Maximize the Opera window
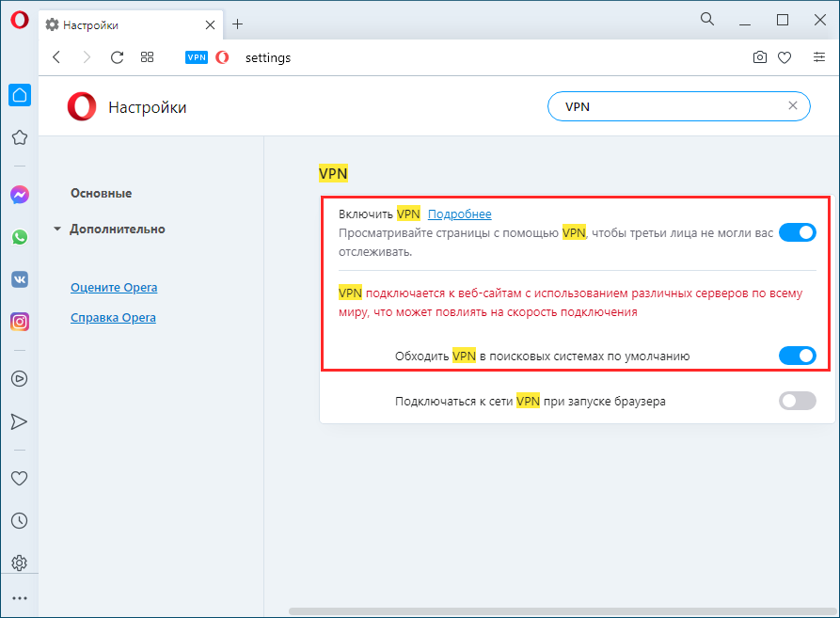The height and width of the screenshot is (618, 840). (x=782, y=21)
